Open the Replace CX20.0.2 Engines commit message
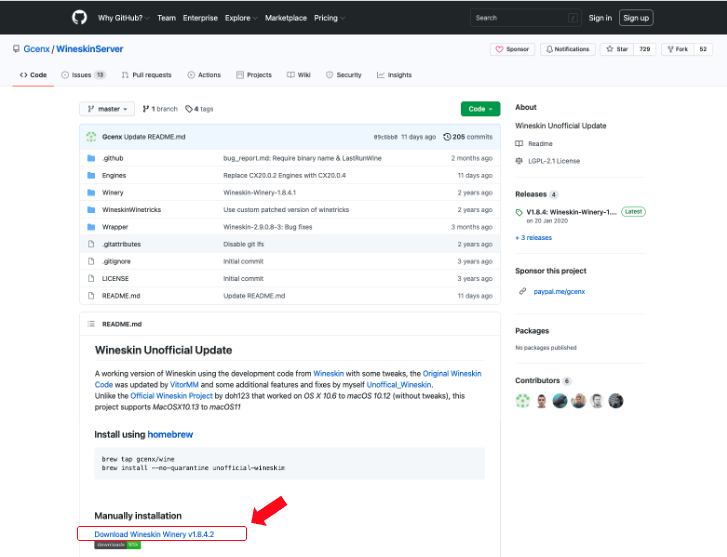Viewport: 727px width, 557px height. [284, 175]
